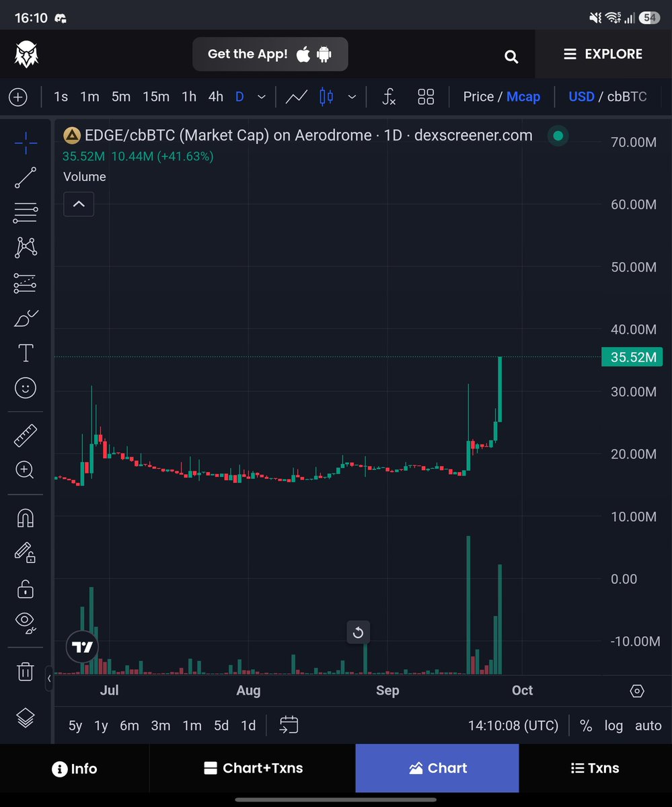This screenshot has height=807, width=672.
Task: Open the emoji sticker tool
Action: (26, 388)
